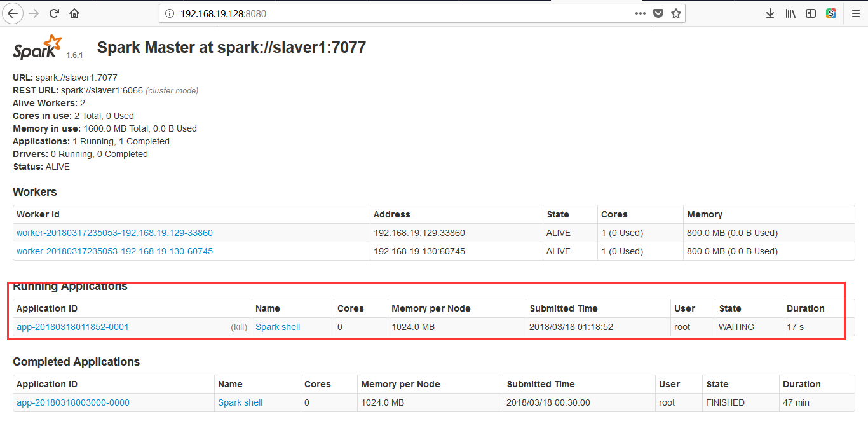This screenshot has width=868, height=440.
Task: Open completed application app-20180318003000-0000
Action: click(x=73, y=402)
